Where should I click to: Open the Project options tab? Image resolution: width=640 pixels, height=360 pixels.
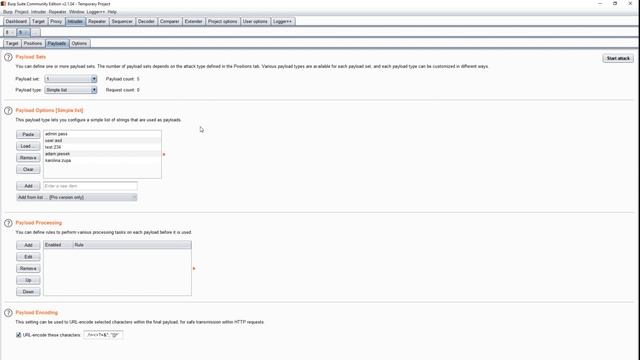[x=222, y=21]
